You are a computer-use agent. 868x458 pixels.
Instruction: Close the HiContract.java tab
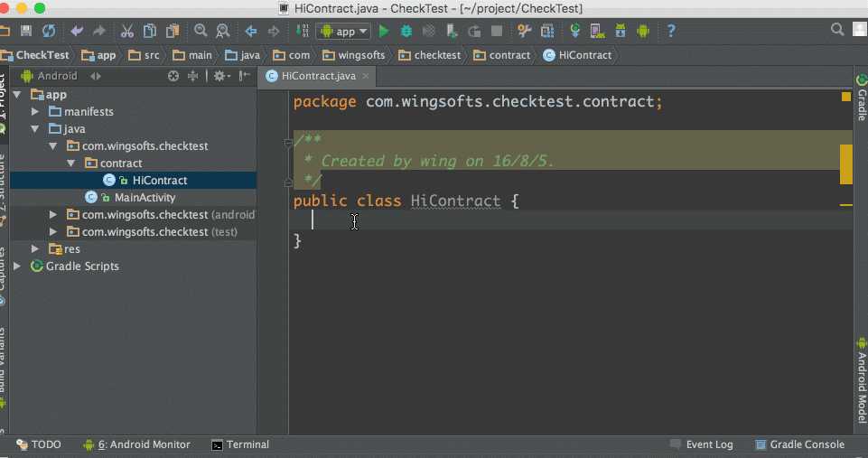tap(366, 76)
